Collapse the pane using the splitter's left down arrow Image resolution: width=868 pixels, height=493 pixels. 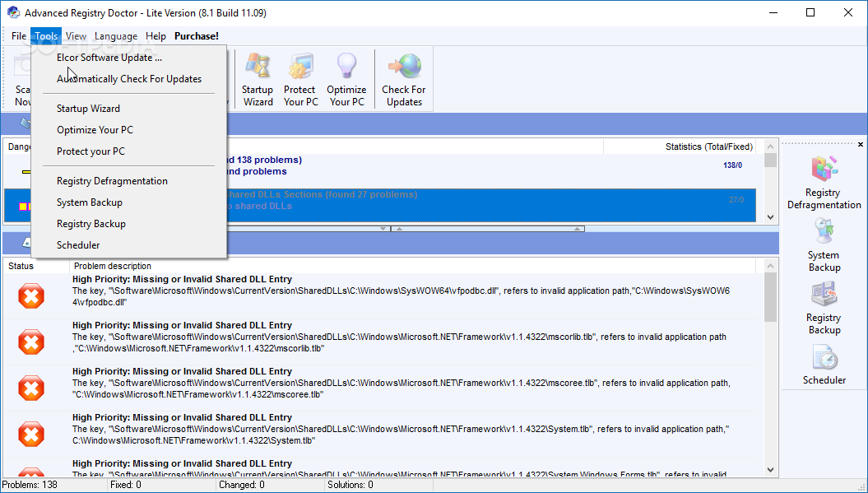(x=383, y=229)
